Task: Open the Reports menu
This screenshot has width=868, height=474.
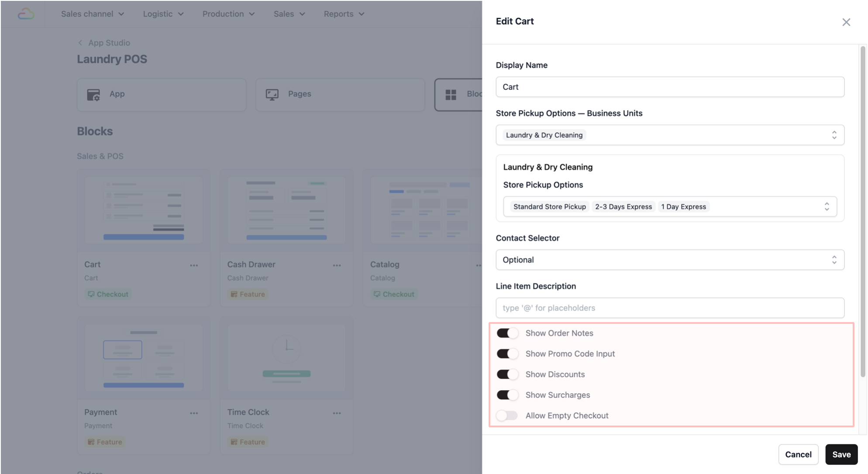Action: point(344,14)
